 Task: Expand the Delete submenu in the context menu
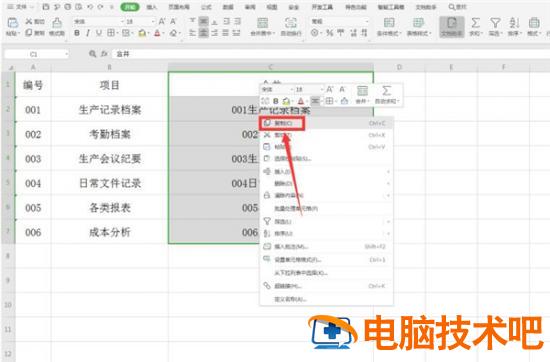(327, 183)
